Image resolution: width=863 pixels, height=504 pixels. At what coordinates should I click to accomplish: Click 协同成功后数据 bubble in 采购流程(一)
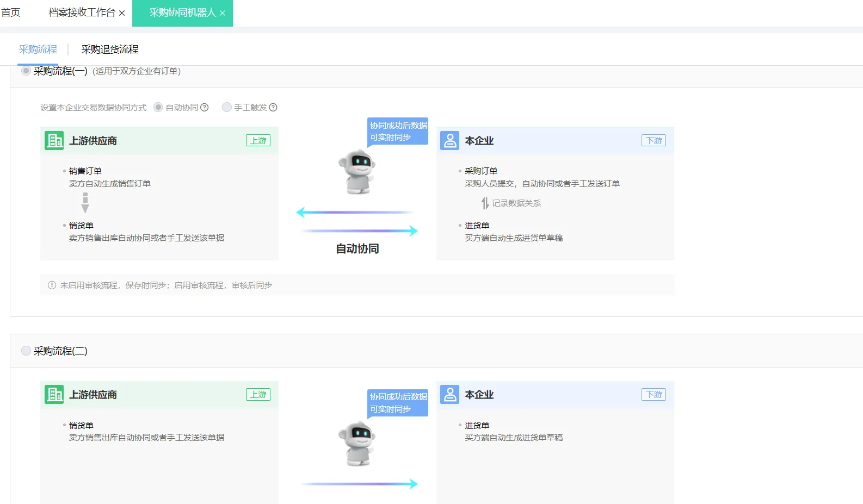point(398,132)
